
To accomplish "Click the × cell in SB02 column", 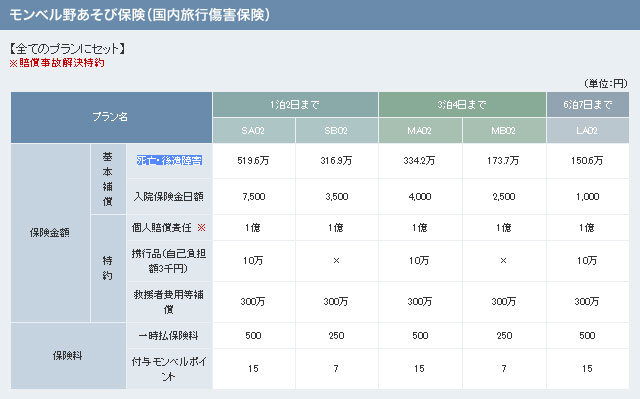I will pyautogui.click(x=336, y=261).
